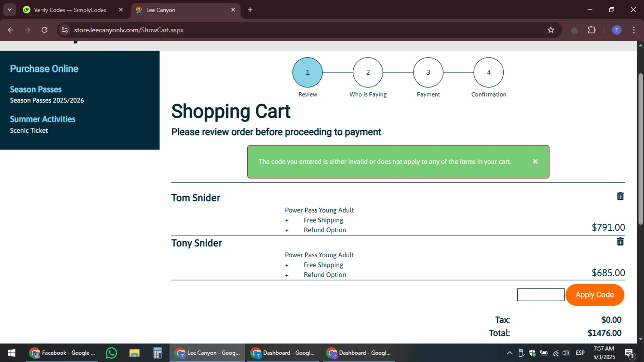This screenshot has width=644, height=362.
Task: Focus the promo code input field
Action: [541, 295]
